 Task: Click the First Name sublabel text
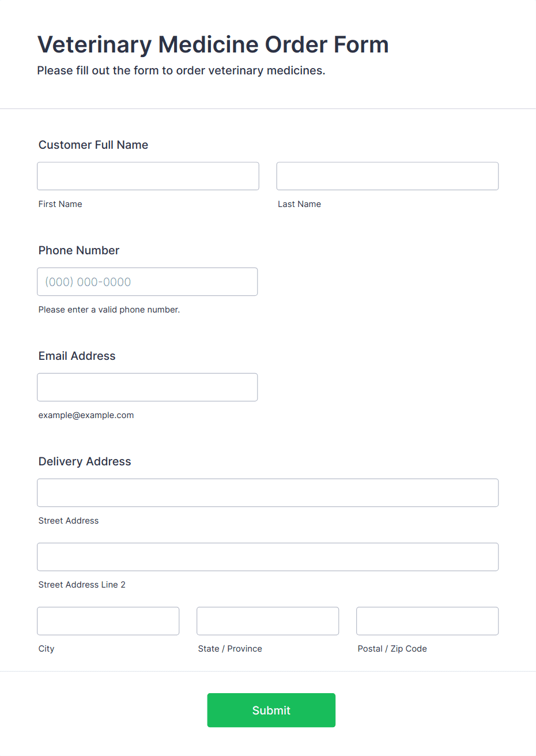(x=61, y=204)
